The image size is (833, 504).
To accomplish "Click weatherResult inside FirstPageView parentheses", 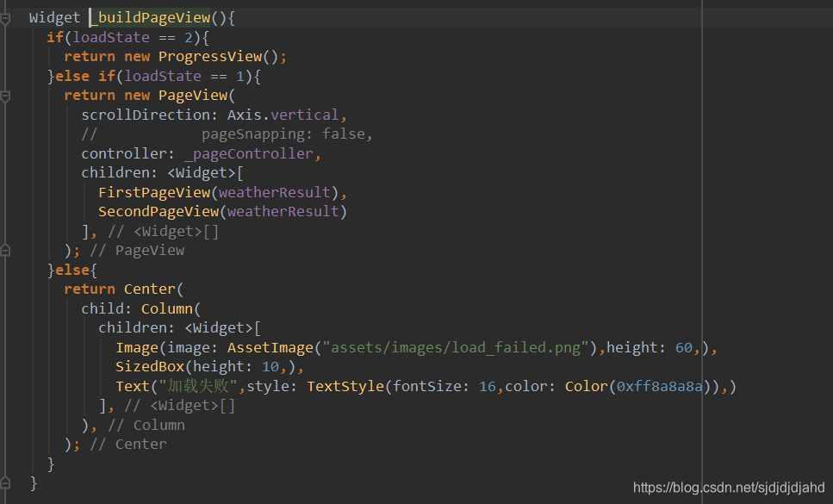I will click(275, 193).
